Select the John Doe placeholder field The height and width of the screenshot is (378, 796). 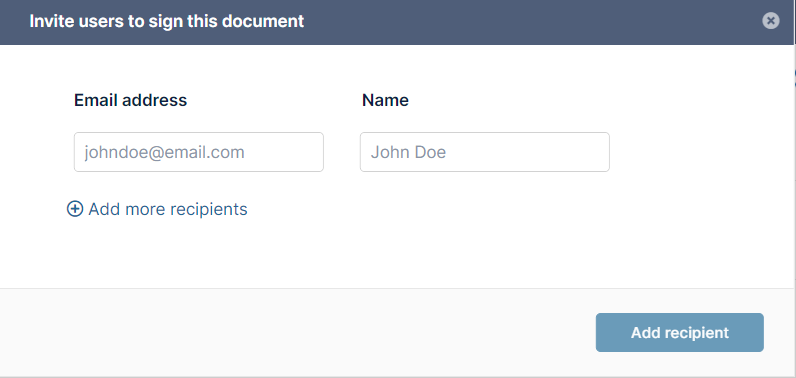[x=485, y=152]
